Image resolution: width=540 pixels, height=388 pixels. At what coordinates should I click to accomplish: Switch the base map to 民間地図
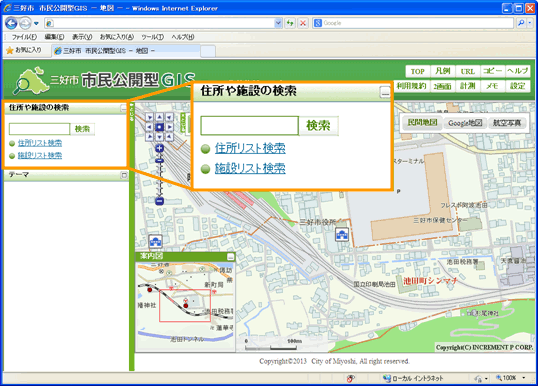(423, 123)
